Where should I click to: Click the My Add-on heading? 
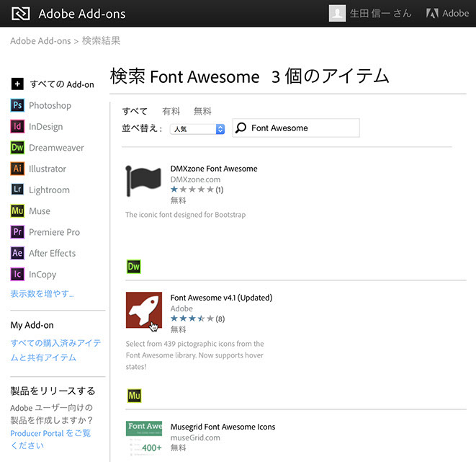32,325
